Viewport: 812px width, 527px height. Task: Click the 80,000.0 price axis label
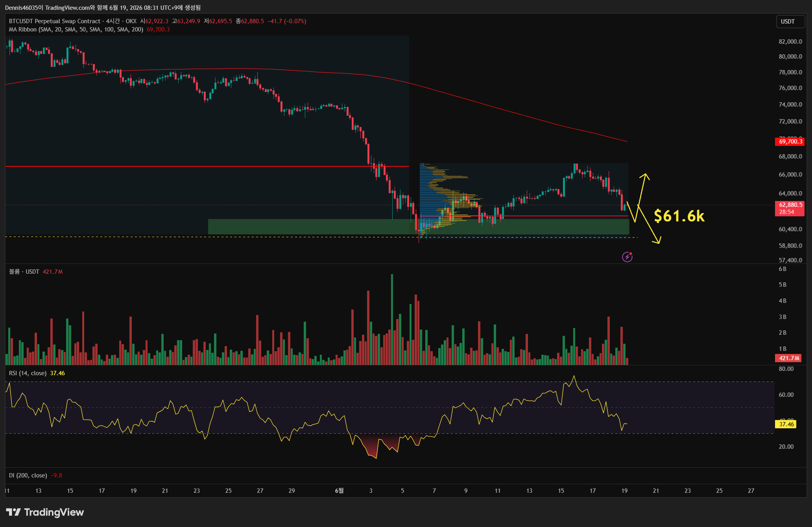(790, 57)
